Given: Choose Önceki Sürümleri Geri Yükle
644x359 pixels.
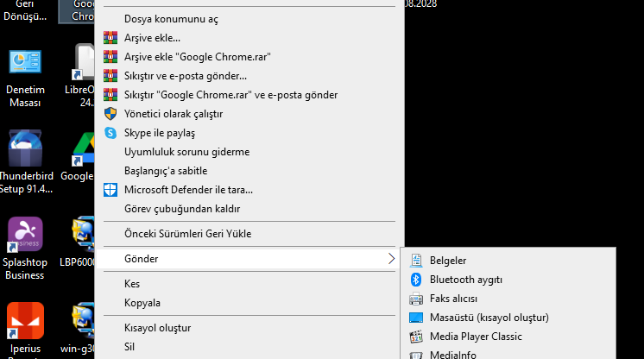Looking at the screenshot, I should coord(249,234).
